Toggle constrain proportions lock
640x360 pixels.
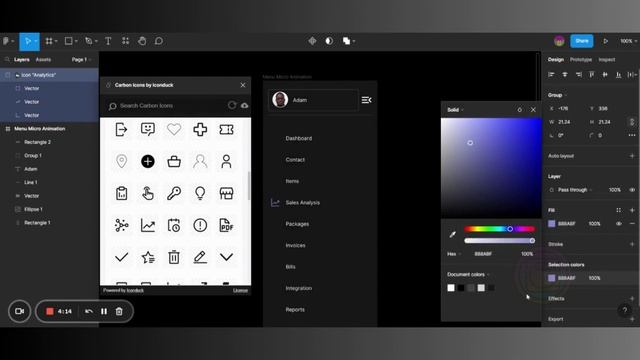632,122
